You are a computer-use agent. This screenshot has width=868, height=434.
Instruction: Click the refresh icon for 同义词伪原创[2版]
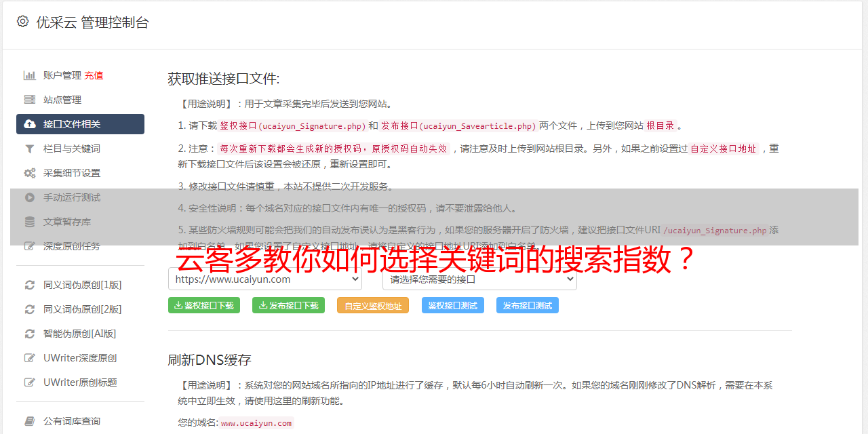pos(30,309)
